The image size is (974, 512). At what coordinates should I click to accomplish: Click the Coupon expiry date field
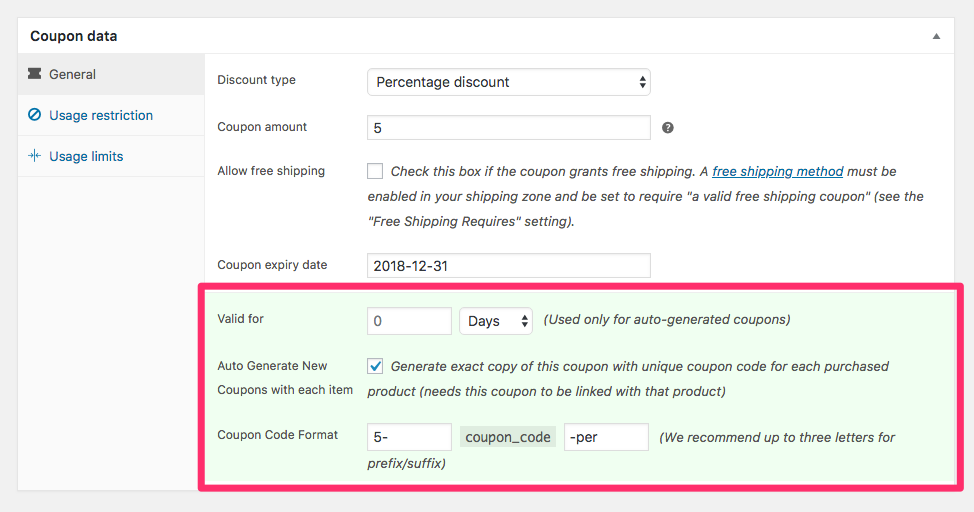pos(508,265)
